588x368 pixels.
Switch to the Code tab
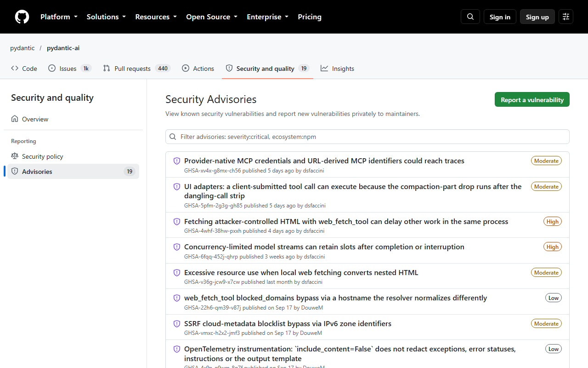click(x=24, y=69)
